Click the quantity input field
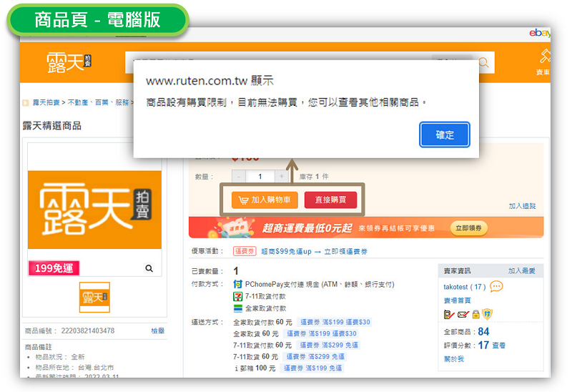The width and height of the screenshot is (572, 392). click(x=260, y=176)
